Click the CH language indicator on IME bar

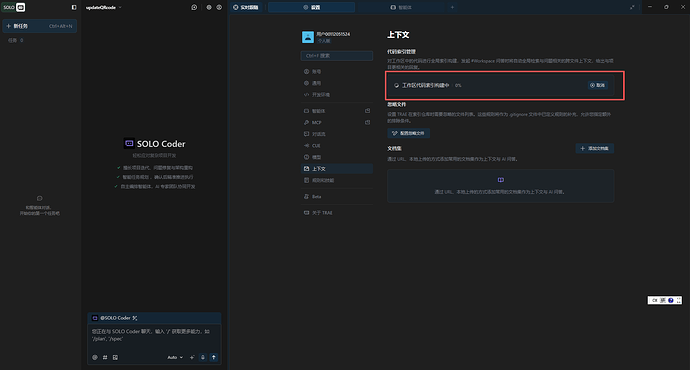coord(654,300)
